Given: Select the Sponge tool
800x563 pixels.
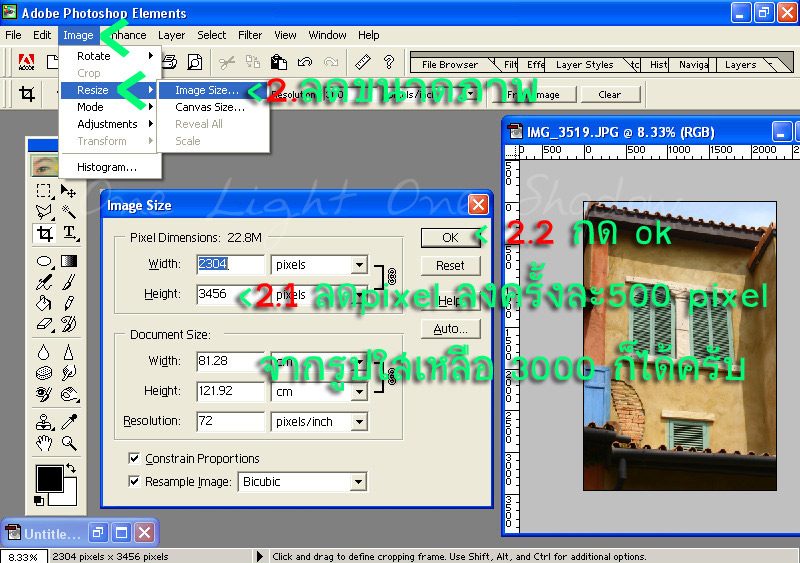Looking at the screenshot, I should pos(44,373).
